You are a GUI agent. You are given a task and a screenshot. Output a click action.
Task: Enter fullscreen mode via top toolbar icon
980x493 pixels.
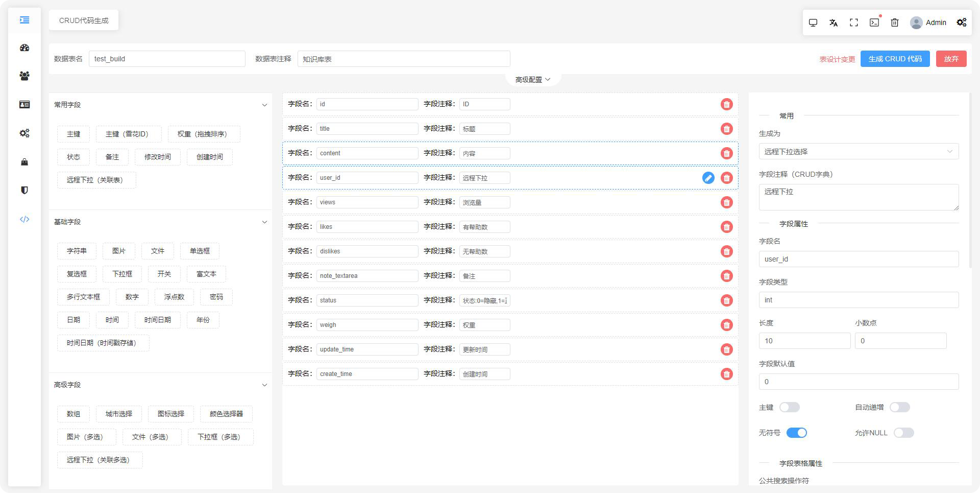(854, 22)
